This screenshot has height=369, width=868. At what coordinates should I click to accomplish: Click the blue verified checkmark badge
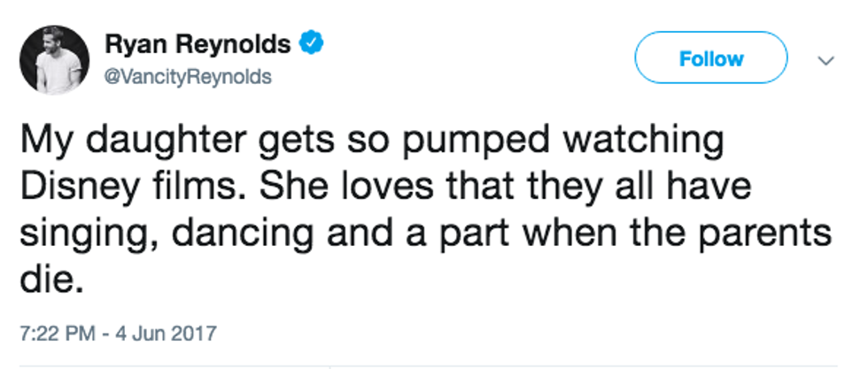(309, 42)
